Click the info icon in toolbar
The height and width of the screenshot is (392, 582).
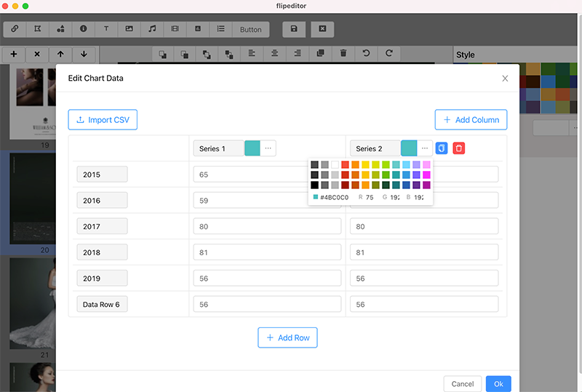tap(84, 29)
